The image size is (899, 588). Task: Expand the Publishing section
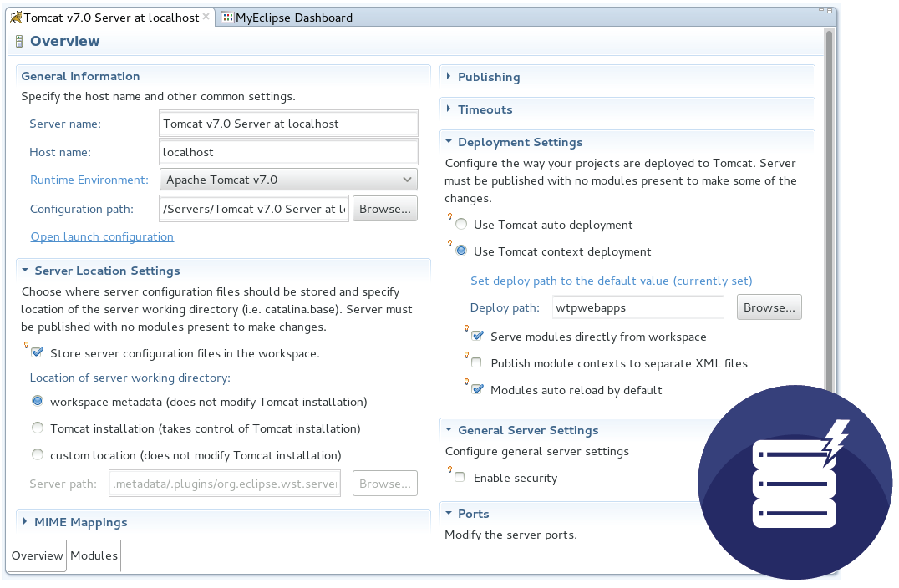pyautogui.click(x=489, y=77)
